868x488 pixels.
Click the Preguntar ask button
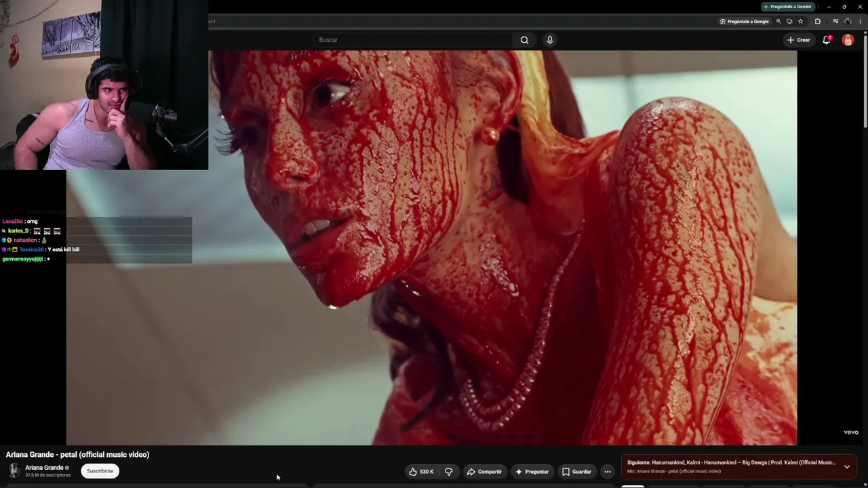[532, 472]
